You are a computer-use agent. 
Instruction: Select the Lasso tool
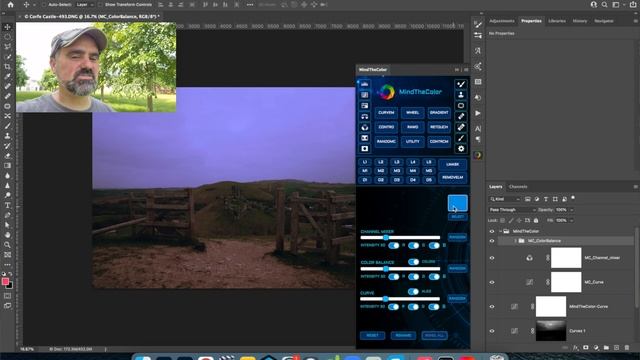7,47
